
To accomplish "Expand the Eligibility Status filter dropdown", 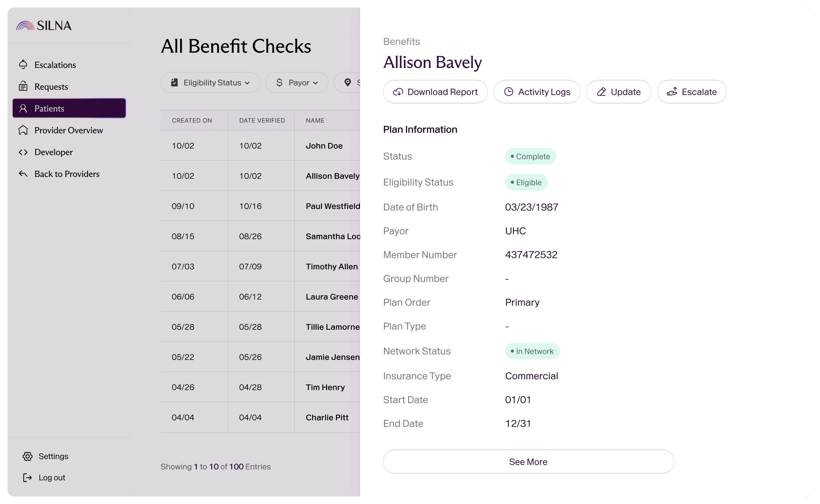I will click(x=210, y=82).
